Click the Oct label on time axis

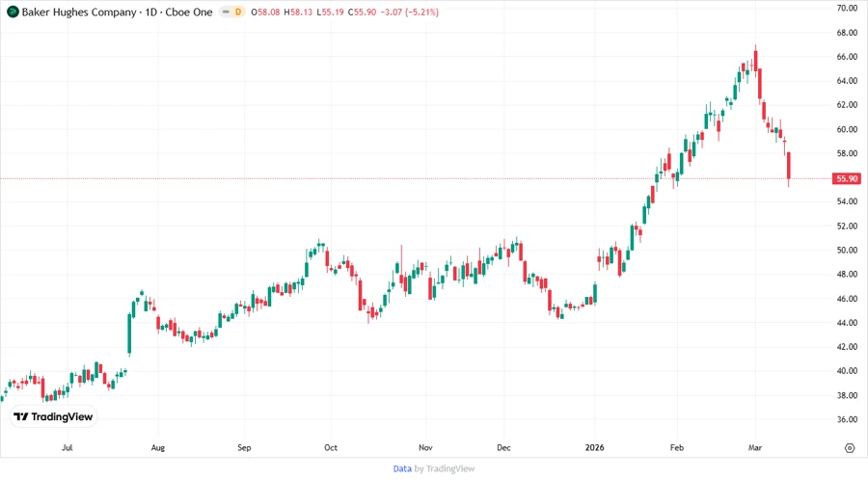click(331, 447)
